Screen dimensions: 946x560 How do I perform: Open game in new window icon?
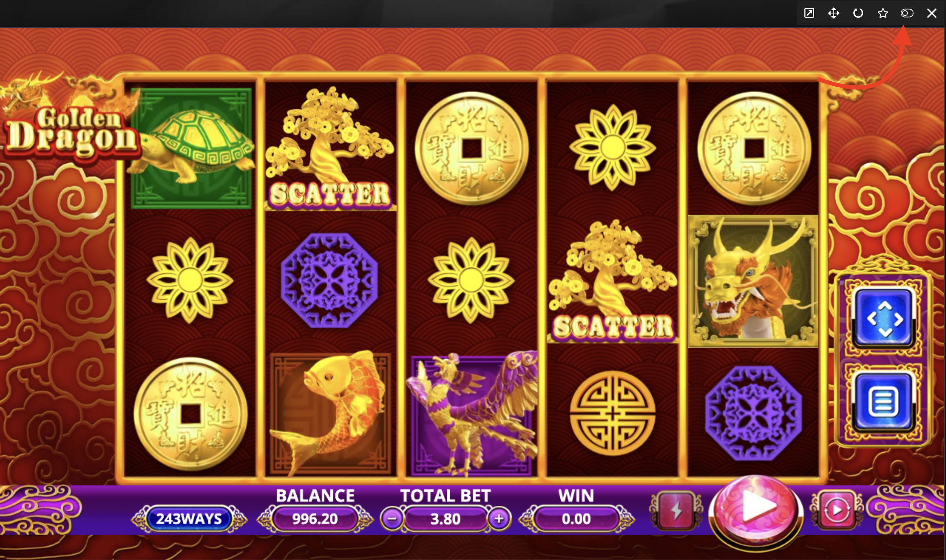tap(809, 13)
